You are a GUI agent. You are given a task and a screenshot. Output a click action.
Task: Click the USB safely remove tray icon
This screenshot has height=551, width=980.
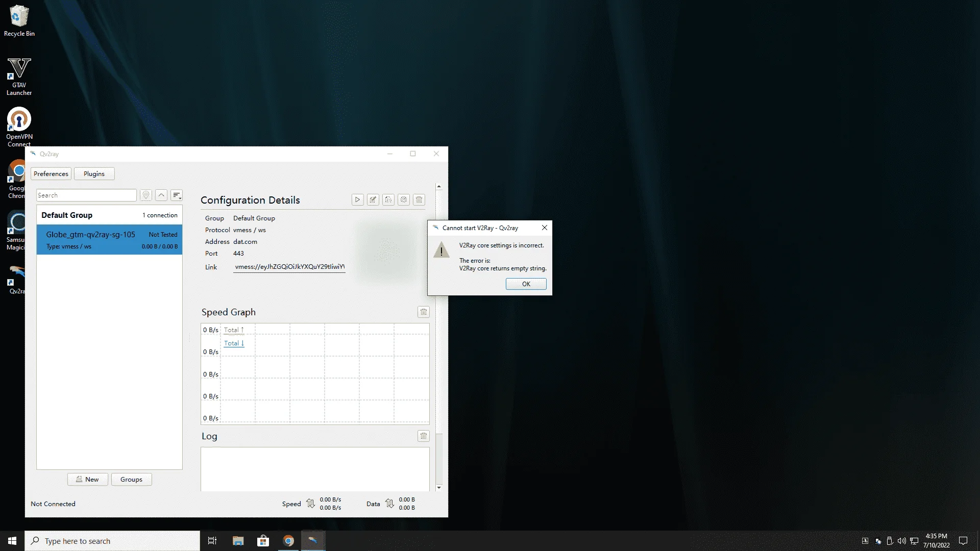pos(890,541)
